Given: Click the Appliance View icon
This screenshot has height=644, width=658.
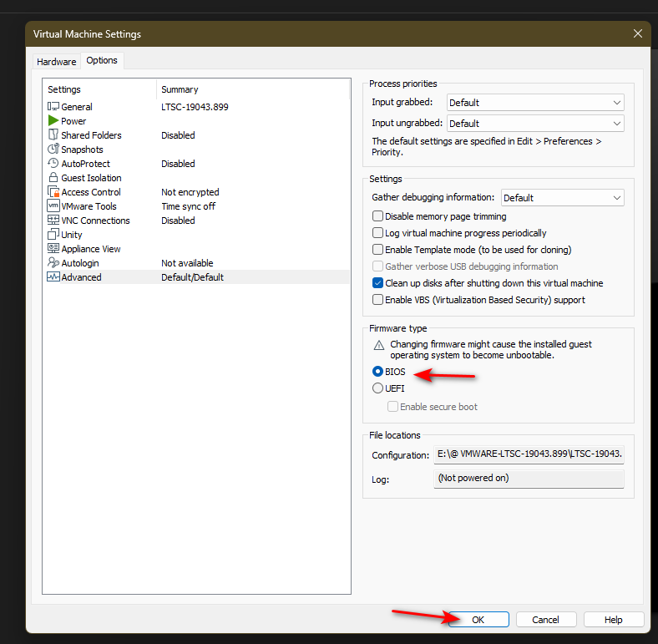Looking at the screenshot, I should click(x=53, y=249).
